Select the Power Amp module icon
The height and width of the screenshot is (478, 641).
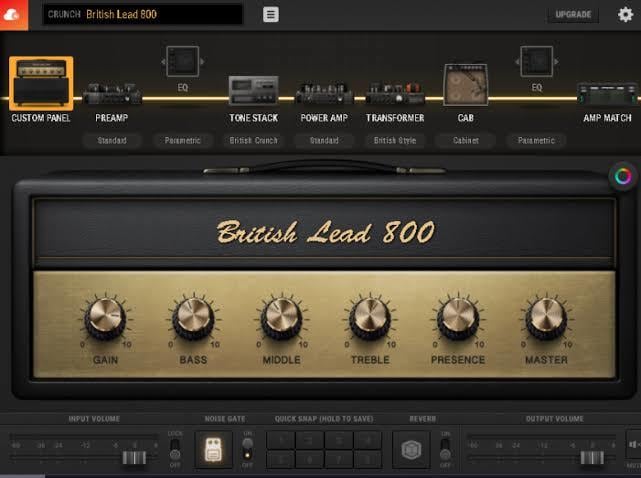324,93
